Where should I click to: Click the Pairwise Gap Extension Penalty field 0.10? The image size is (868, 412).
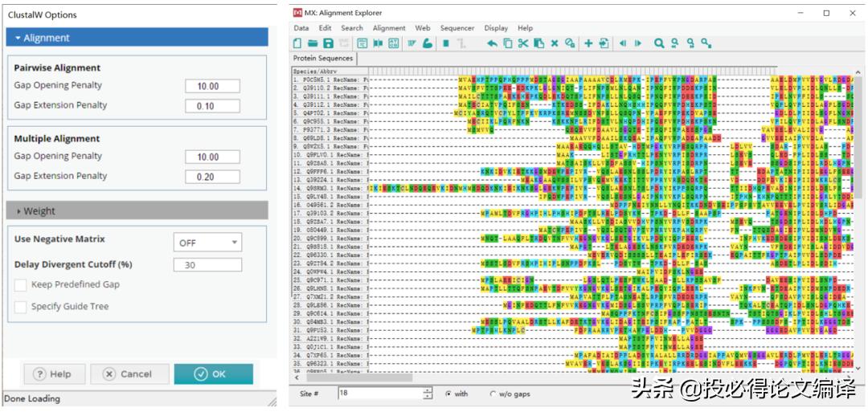point(212,106)
